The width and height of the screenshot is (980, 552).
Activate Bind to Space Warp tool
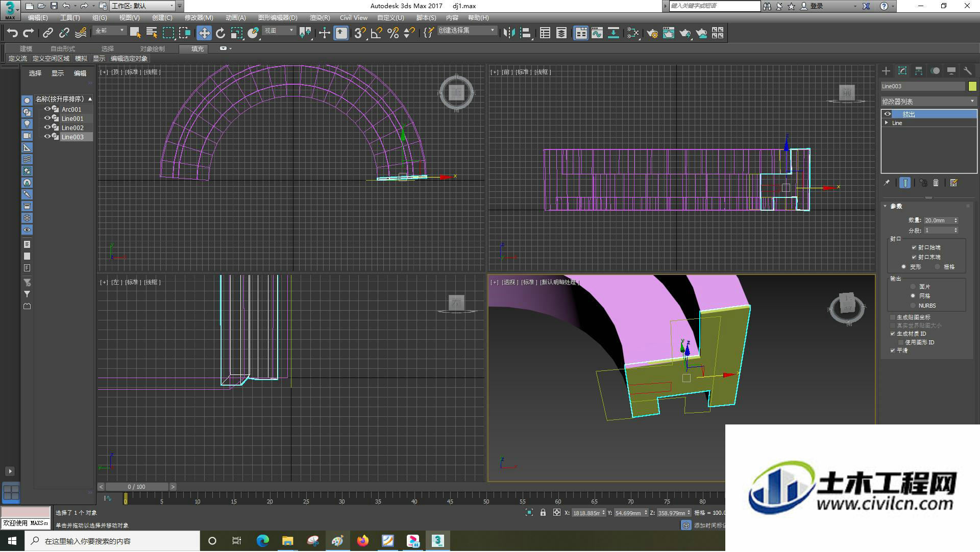[x=81, y=33]
